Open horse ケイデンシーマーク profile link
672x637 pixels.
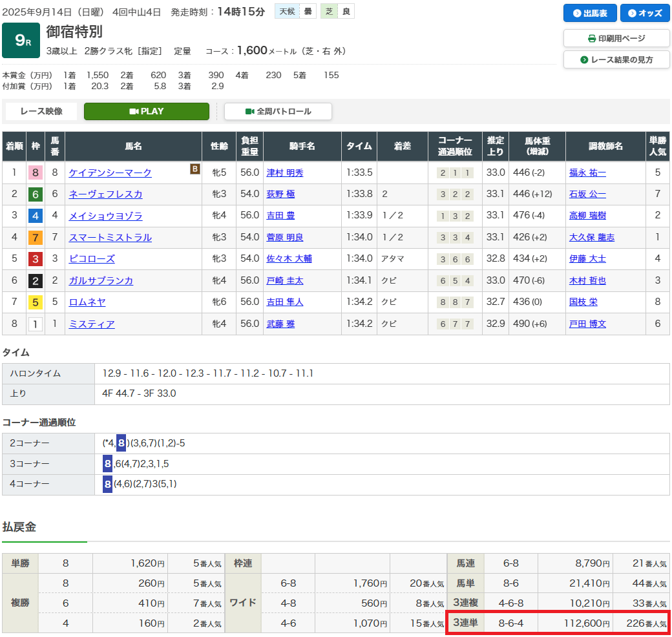[110, 173]
